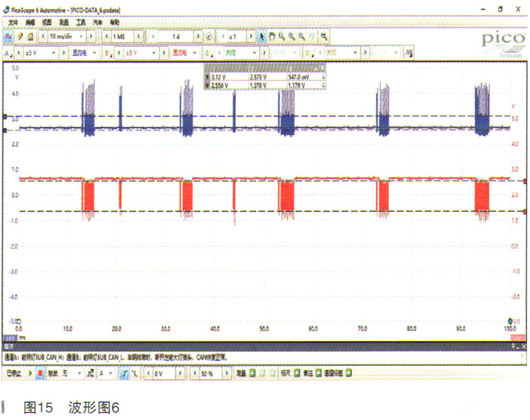Close the ruler measurements legend
This screenshot has height=420, width=530.
pos(323,68)
